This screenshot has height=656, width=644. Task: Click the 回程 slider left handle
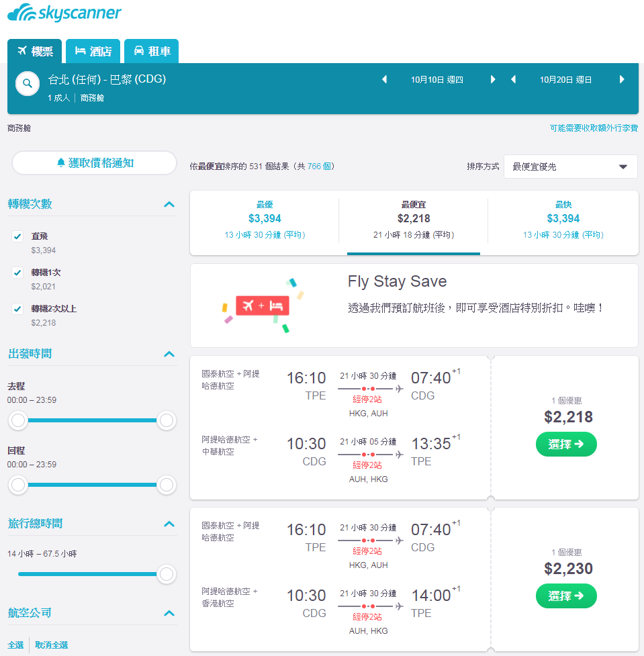18,485
